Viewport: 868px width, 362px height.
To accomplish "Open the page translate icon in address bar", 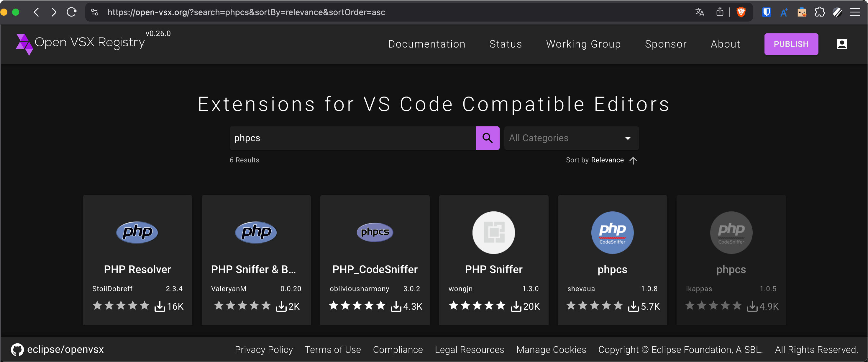I will [700, 12].
